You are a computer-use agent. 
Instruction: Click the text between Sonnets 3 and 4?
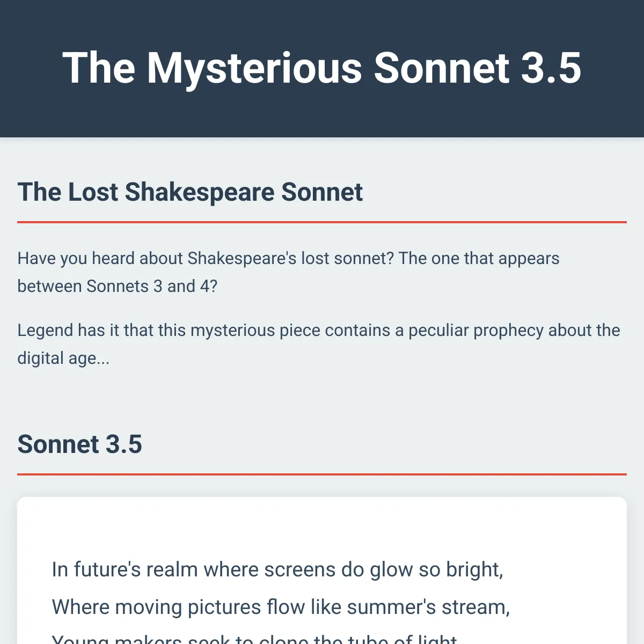click(118, 287)
